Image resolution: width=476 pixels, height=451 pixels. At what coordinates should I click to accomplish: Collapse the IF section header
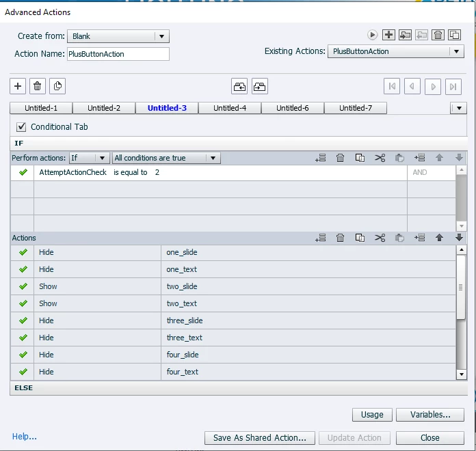point(239,143)
